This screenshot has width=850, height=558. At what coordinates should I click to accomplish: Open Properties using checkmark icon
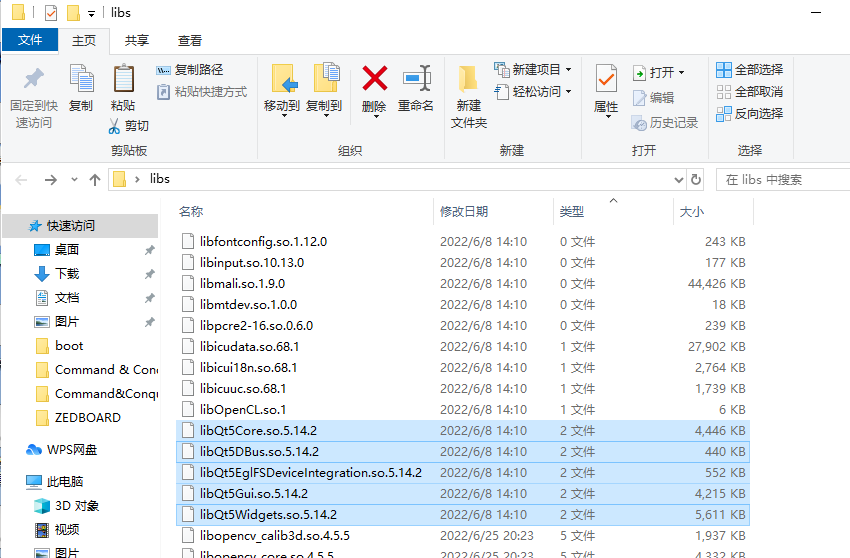[606, 79]
